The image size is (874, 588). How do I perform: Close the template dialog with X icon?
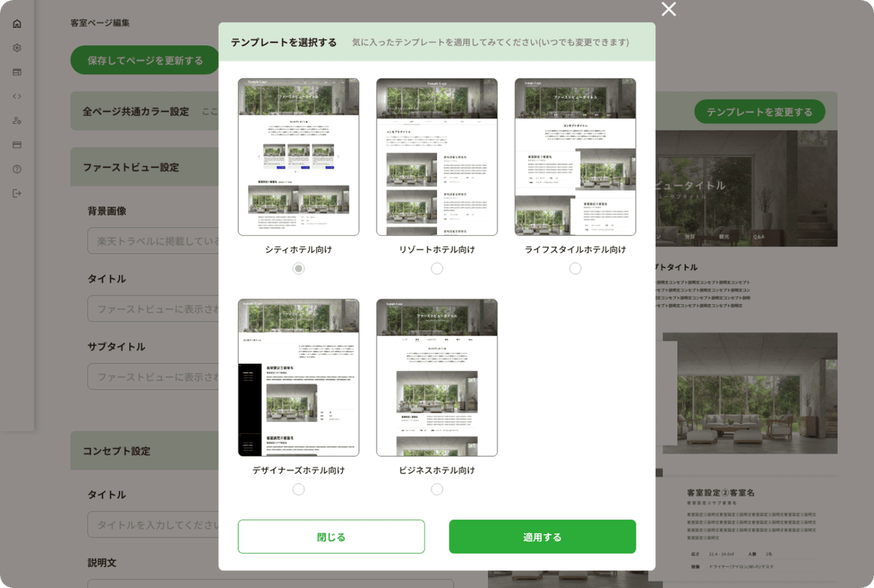coord(669,9)
